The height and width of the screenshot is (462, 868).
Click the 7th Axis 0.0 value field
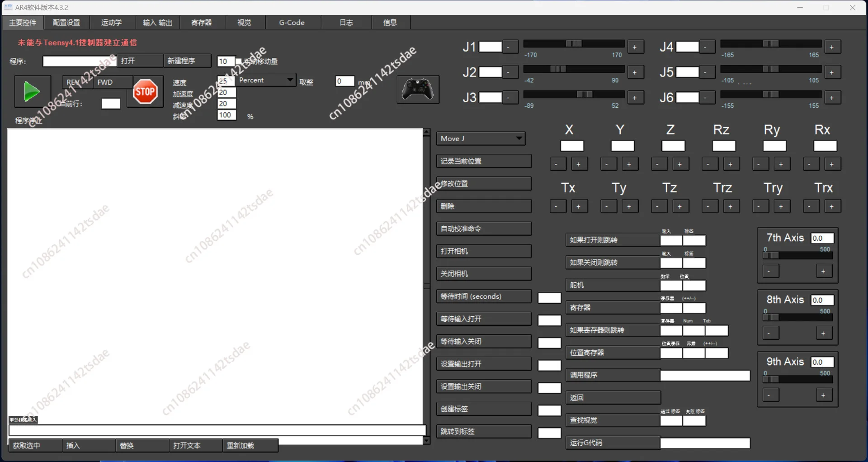click(822, 238)
